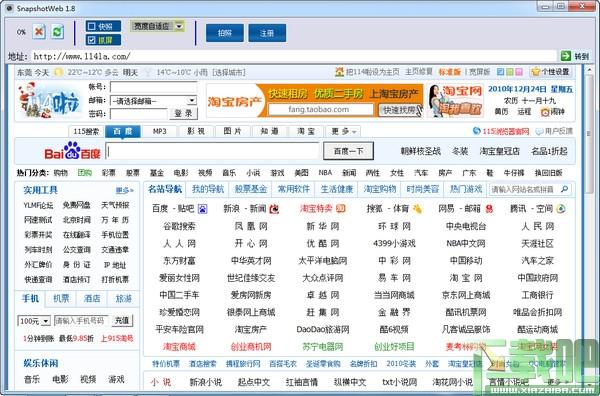Click the 114啦 Santa logo
Screen dimensions: 600x396
pos(49,101)
